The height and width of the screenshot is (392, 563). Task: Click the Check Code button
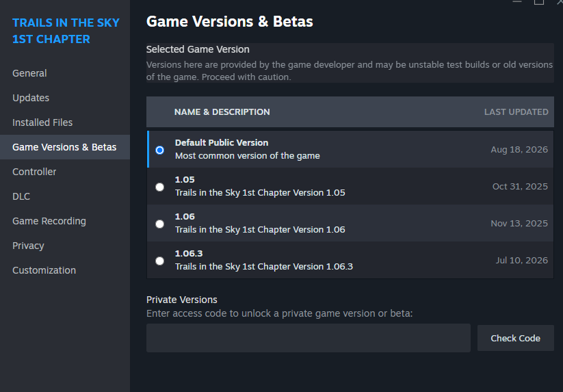(515, 338)
